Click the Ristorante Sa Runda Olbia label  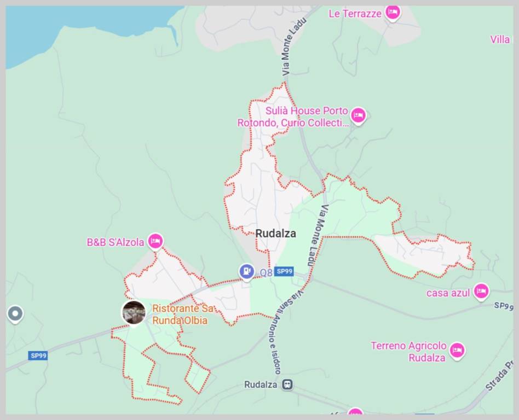(183, 314)
